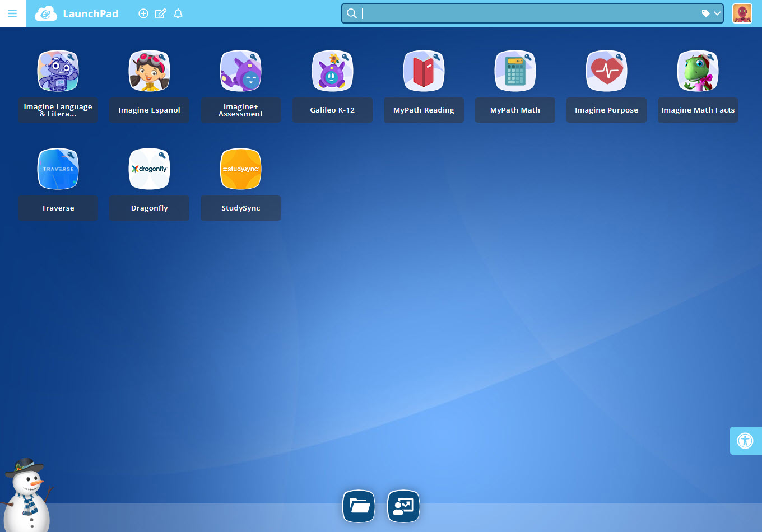Open the Imagine Espanol app
762x532 pixels.
[x=149, y=71]
